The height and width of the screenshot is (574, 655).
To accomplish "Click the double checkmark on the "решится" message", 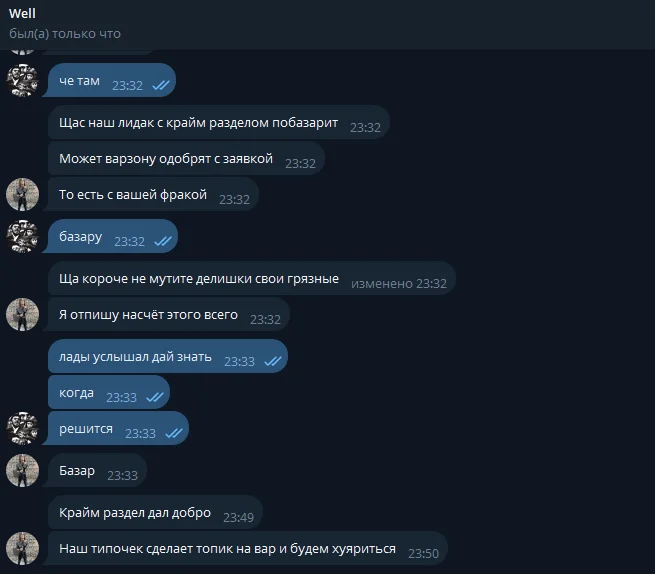I will 174,433.
